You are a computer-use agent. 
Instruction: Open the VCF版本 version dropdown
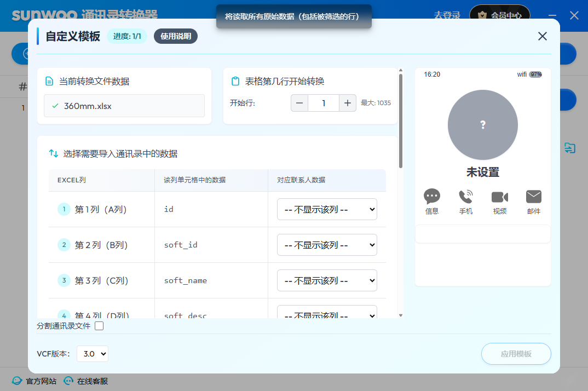93,354
